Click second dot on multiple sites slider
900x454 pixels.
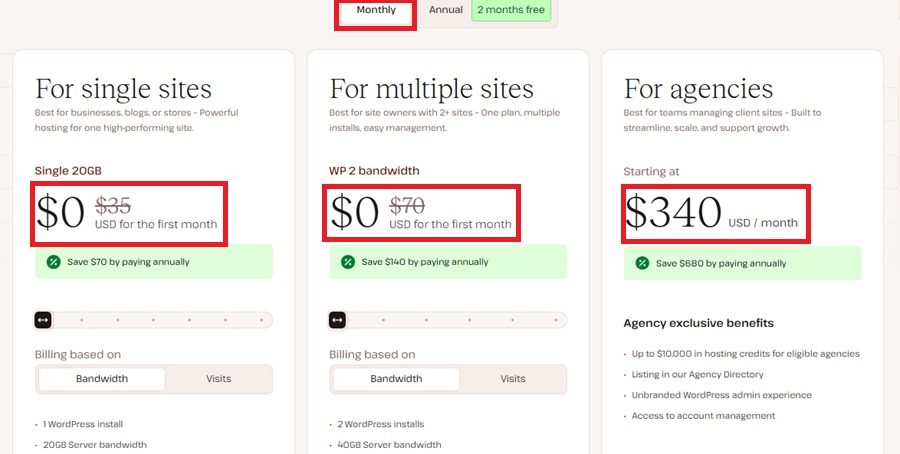point(426,320)
